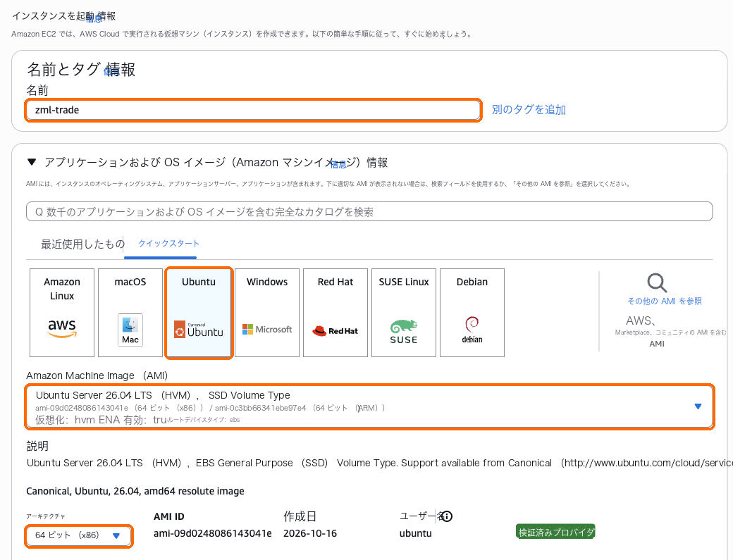
Task: Click the user name value 'ubuntu'
Action: [x=416, y=533]
